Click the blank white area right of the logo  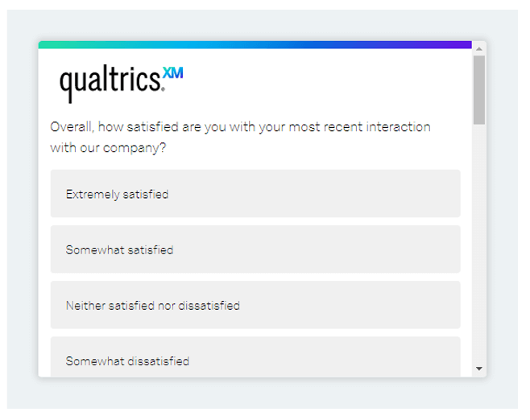tap(322, 82)
